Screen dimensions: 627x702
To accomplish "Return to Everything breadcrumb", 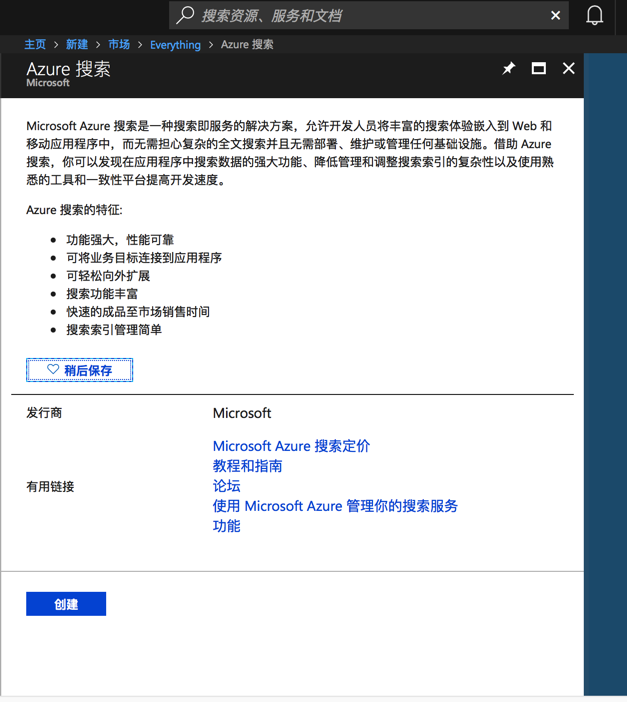I will point(175,45).
